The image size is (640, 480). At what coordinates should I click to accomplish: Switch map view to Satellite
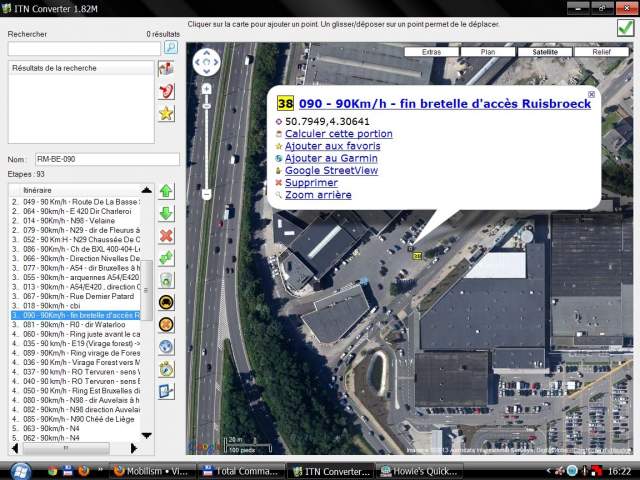[x=545, y=51]
